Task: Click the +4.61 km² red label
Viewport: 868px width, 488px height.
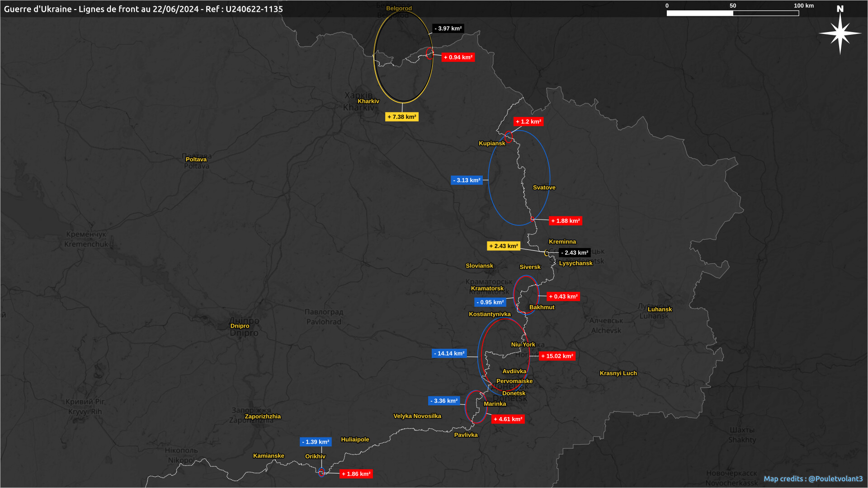Action: click(508, 419)
